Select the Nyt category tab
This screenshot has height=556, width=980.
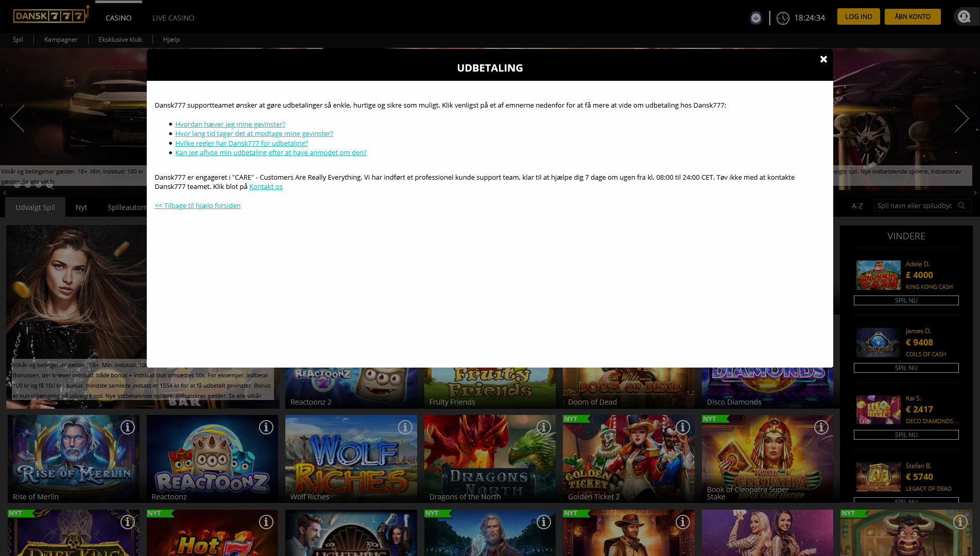pos(81,207)
